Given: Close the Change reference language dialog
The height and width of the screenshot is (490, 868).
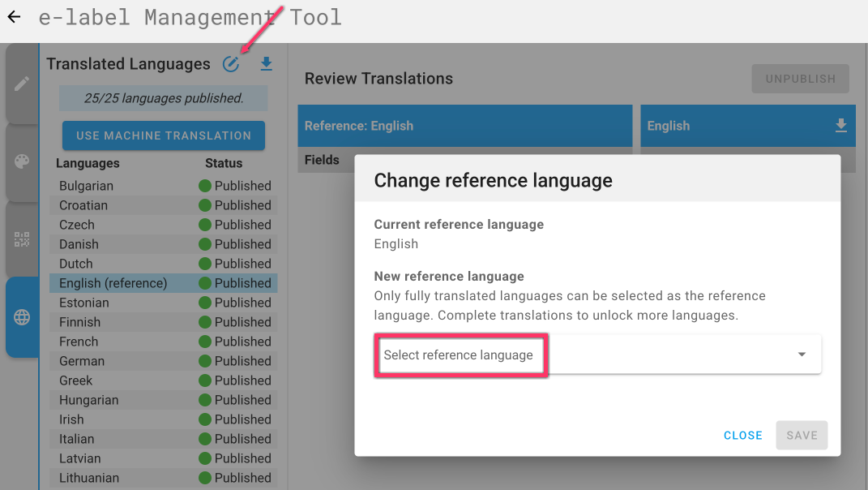Looking at the screenshot, I should (742, 436).
